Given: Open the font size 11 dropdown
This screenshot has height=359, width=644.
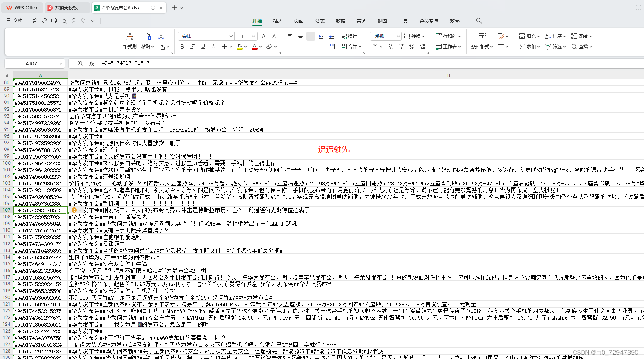Looking at the screenshot, I should 253,36.
